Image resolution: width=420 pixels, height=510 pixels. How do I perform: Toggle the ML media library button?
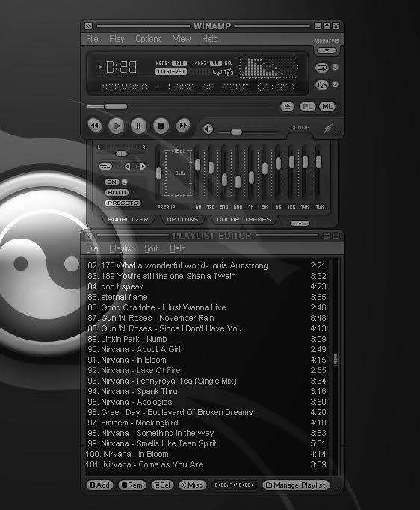coord(327,107)
